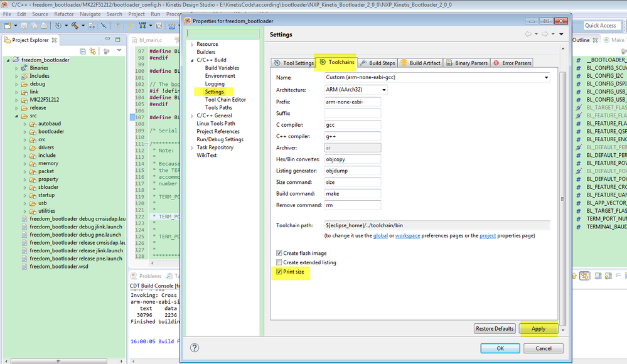
Task: Click the Save toolbar icon
Action: (24, 26)
